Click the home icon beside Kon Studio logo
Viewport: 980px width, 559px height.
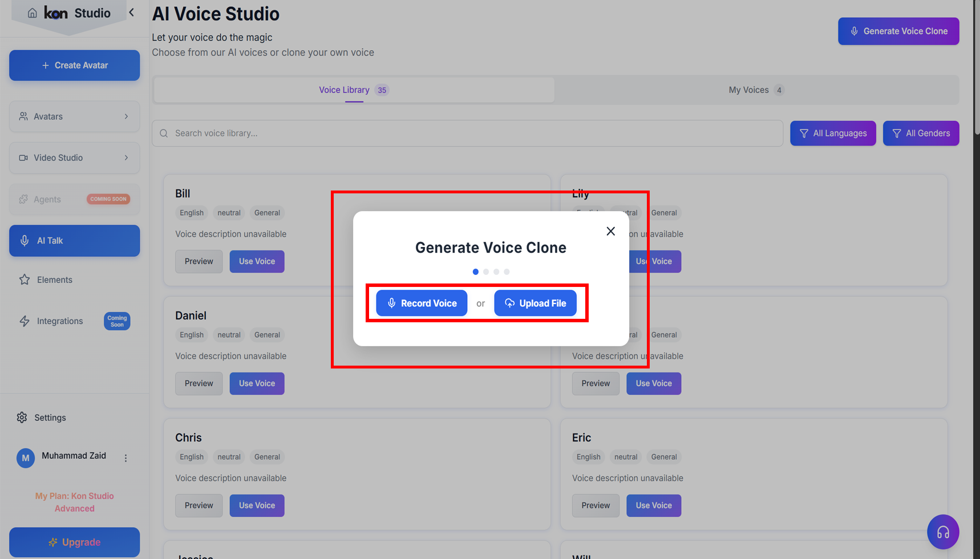33,13
